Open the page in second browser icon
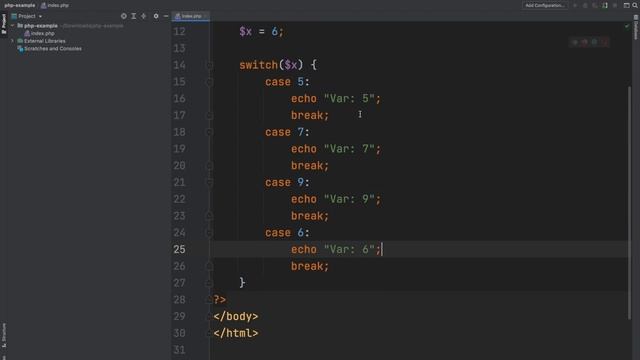Screen dimensions: 640x360 coord(585,42)
